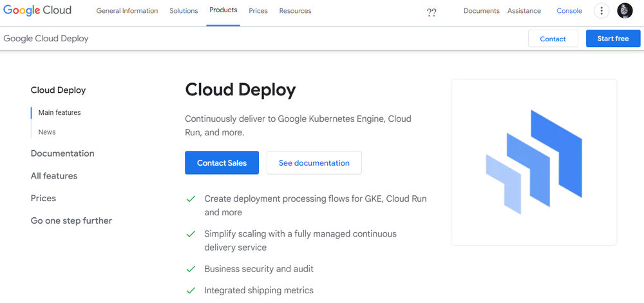The height and width of the screenshot is (303, 644).
Task: Open the Solutions menu
Action: [184, 11]
